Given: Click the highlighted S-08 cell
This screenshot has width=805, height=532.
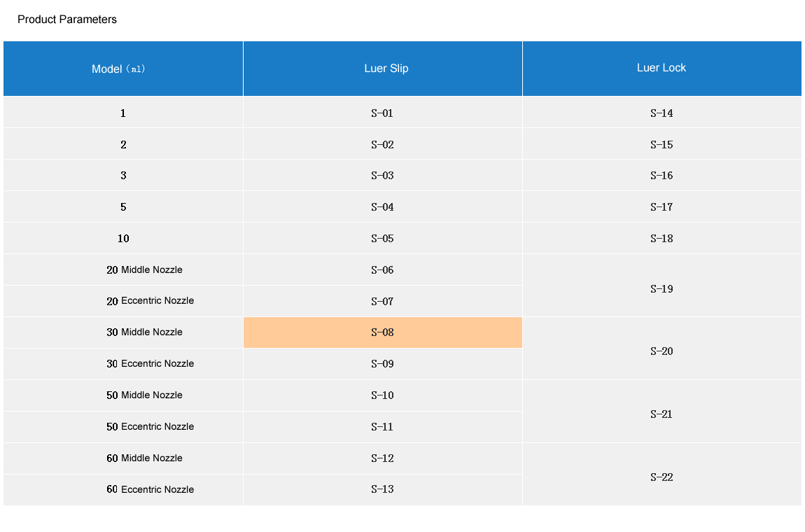Looking at the screenshot, I should pyautogui.click(x=382, y=332).
